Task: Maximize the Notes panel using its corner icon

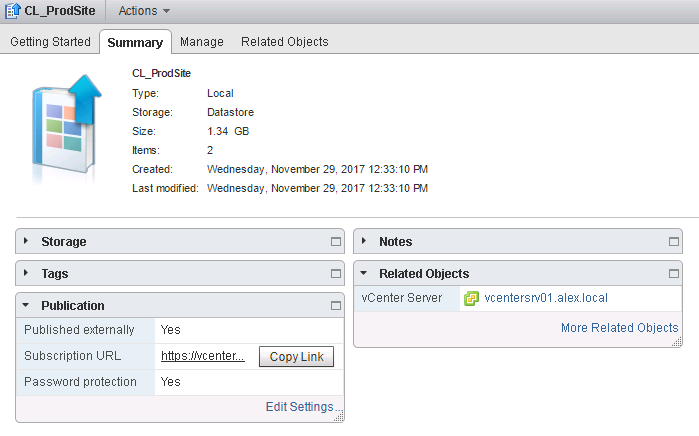Action: [673, 242]
